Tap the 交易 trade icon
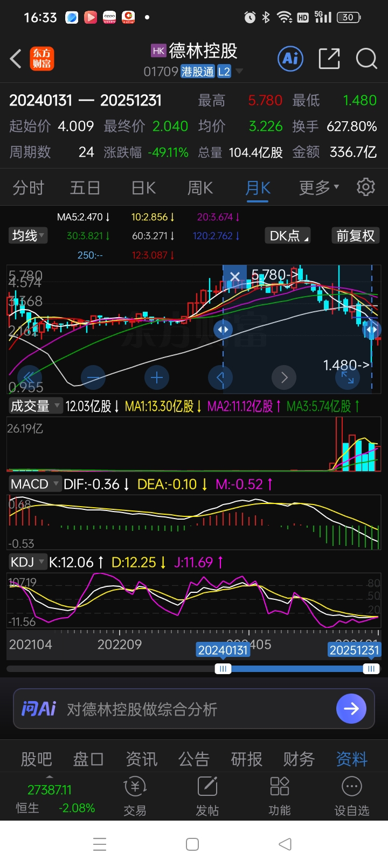The image size is (388, 868). click(135, 796)
